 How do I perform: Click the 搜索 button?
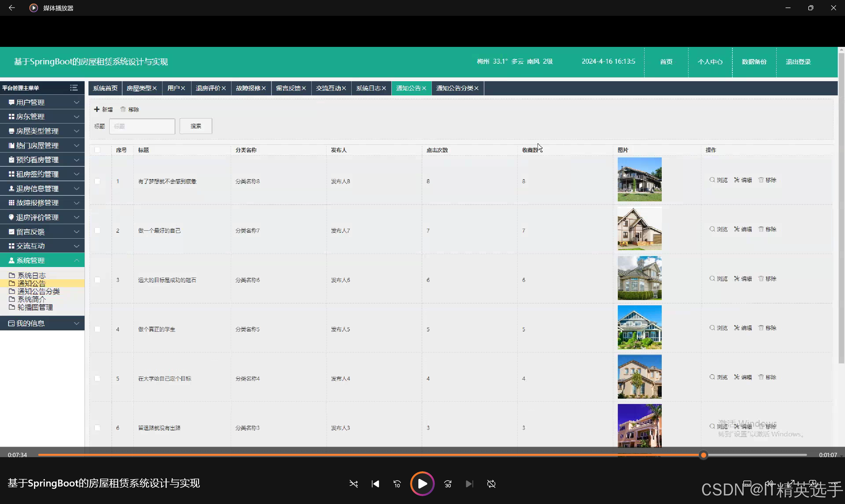pos(196,126)
